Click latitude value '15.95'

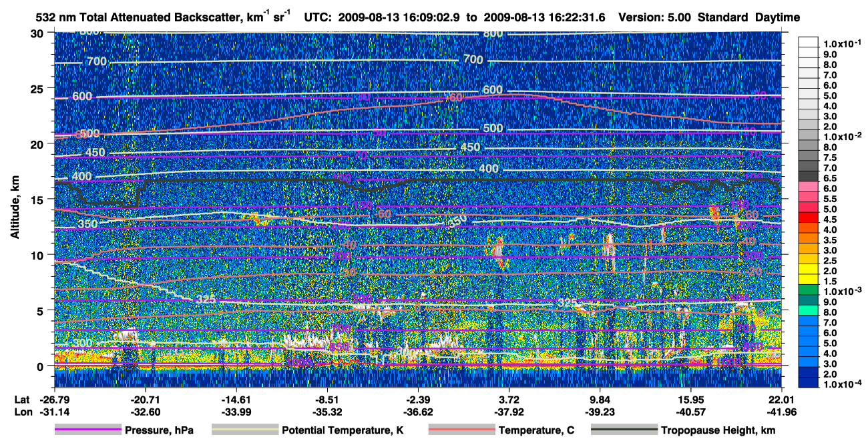coord(691,399)
